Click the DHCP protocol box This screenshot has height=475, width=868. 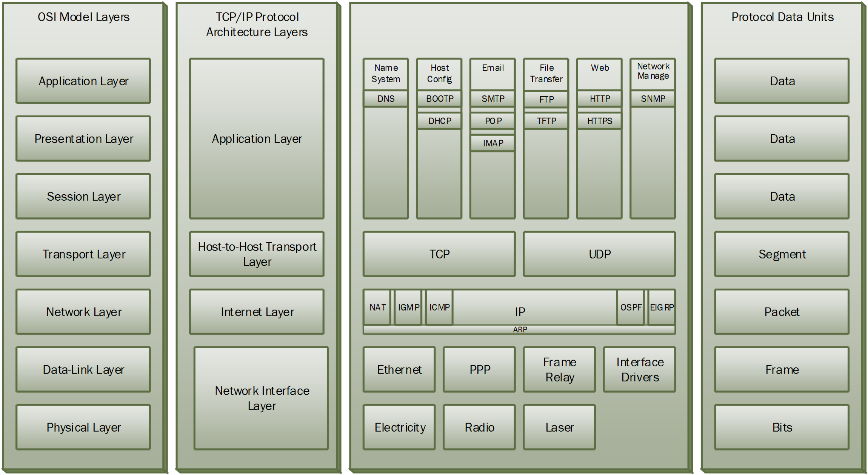point(439,121)
